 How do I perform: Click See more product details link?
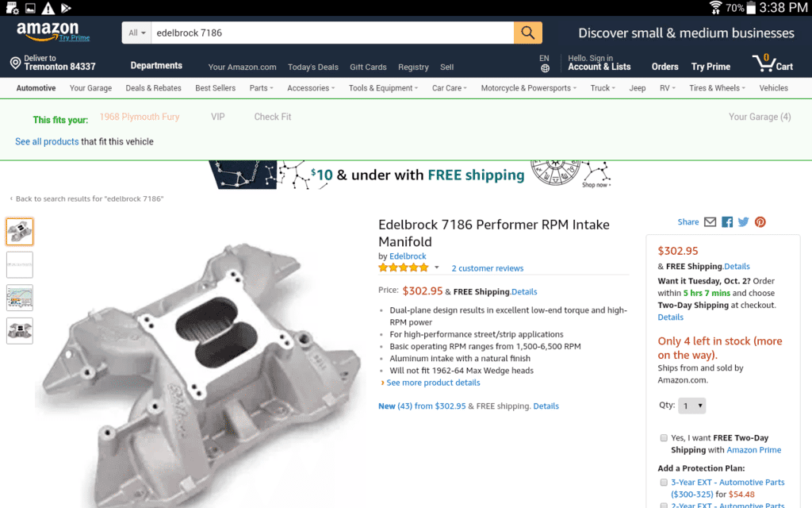(433, 383)
